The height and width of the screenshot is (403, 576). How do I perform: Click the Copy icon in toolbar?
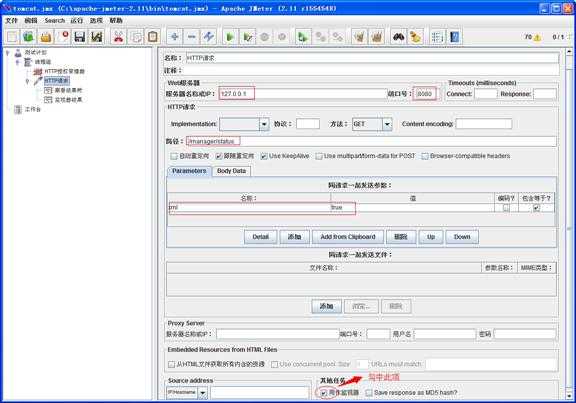(x=136, y=37)
